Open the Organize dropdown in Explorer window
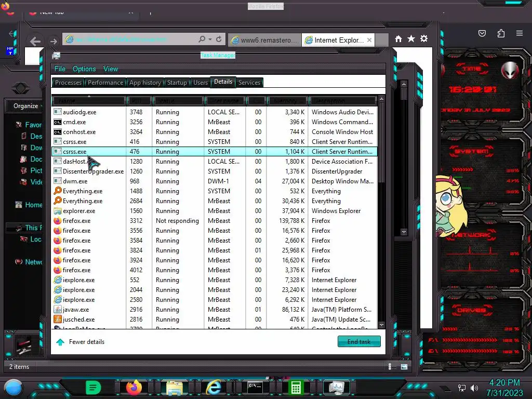The image size is (532, 399). click(x=27, y=106)
